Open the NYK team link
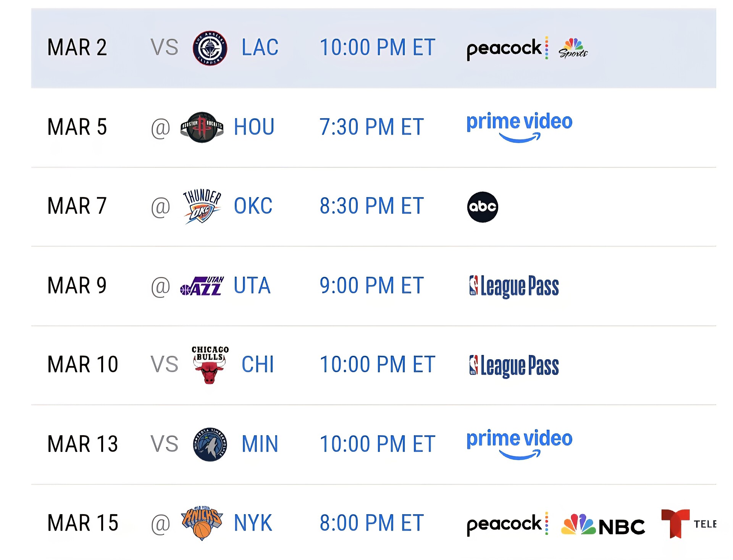 (253, 523)
